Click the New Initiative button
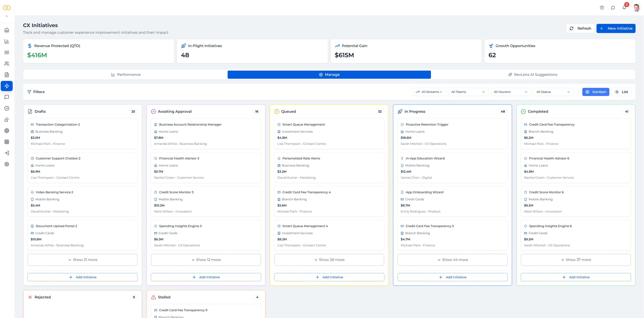This screenshot has height=318, width=644. coord(616,29)
